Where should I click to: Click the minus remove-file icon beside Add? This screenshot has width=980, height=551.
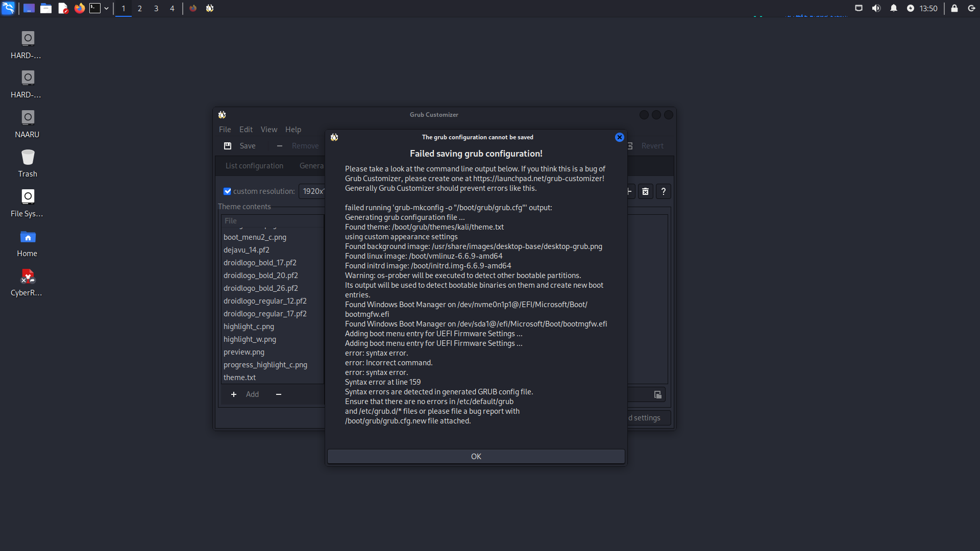(x=279, y=394)
